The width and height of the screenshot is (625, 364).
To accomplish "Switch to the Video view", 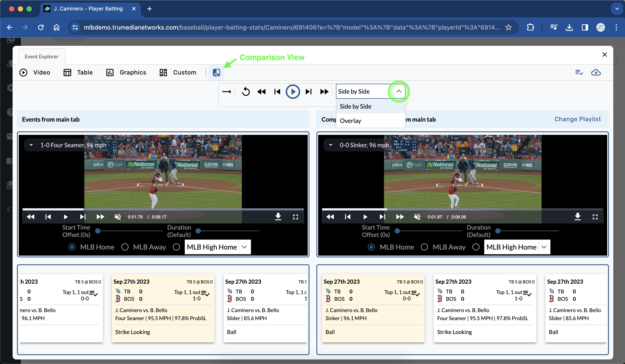I will click(x=35, y=72).
